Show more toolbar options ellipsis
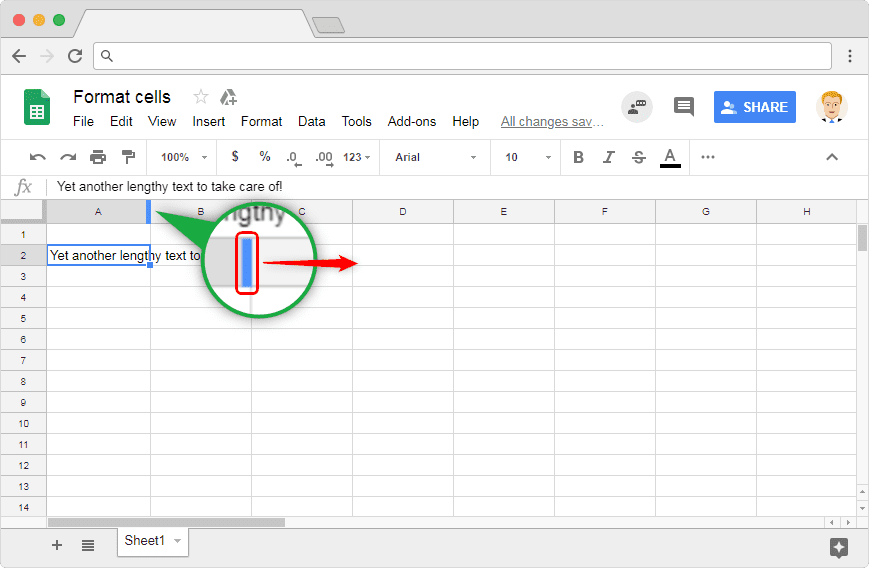Viewport: 869px width, 568px height. 708,157
